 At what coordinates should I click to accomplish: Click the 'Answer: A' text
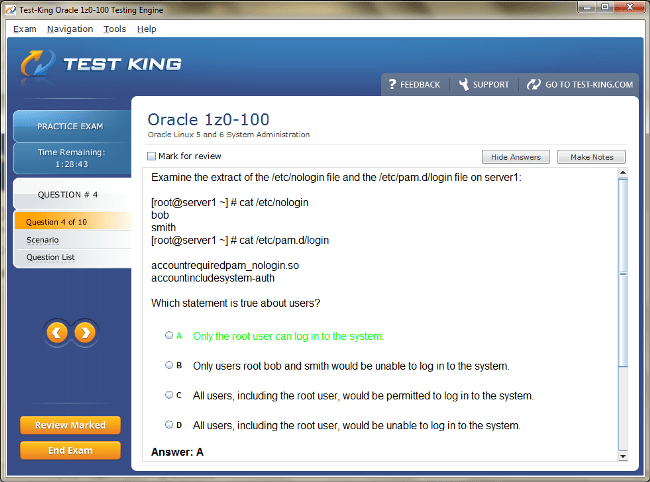177,452
